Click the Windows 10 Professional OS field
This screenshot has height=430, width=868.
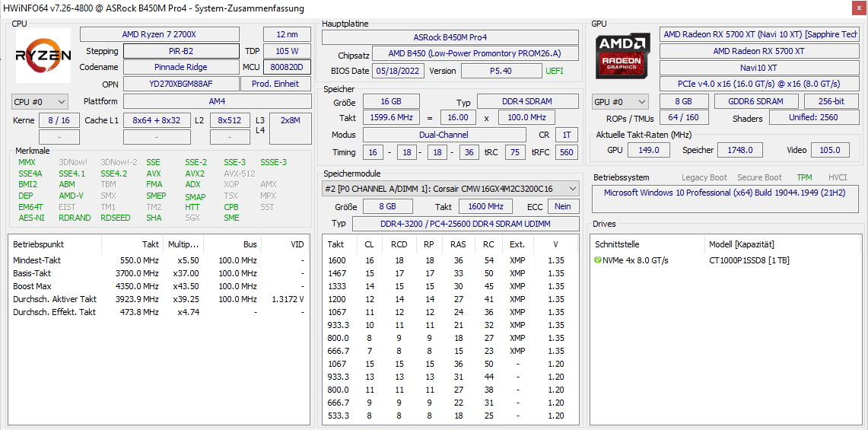(x=725, y=199)
